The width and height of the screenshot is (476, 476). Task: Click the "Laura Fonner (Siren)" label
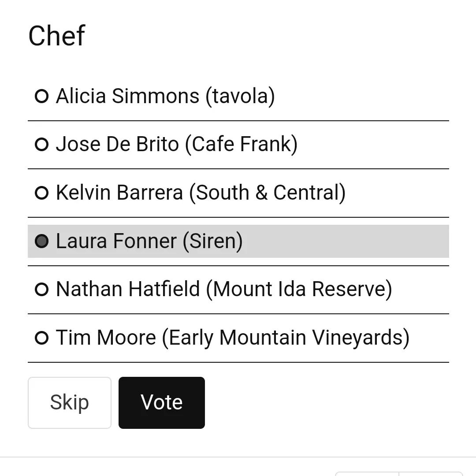point(149,241)
